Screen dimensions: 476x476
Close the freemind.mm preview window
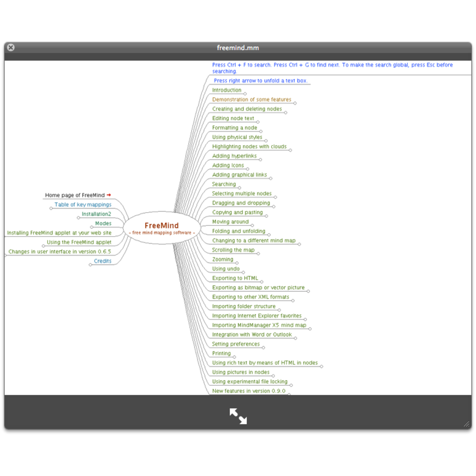coord(11,47)
